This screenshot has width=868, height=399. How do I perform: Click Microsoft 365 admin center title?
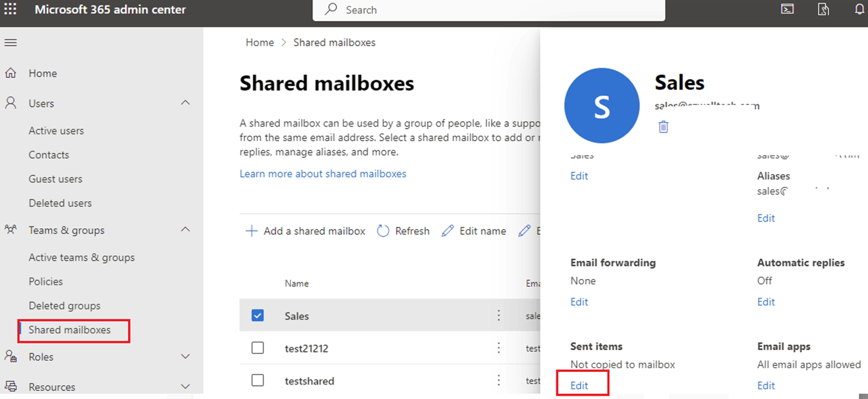coord(110,9)
